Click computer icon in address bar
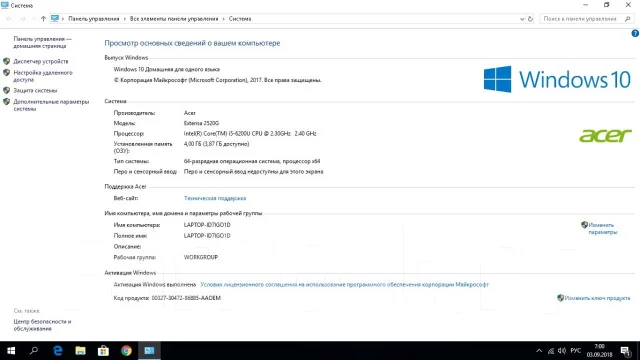This screenshot has height=360, width=640. pos(55,18)
